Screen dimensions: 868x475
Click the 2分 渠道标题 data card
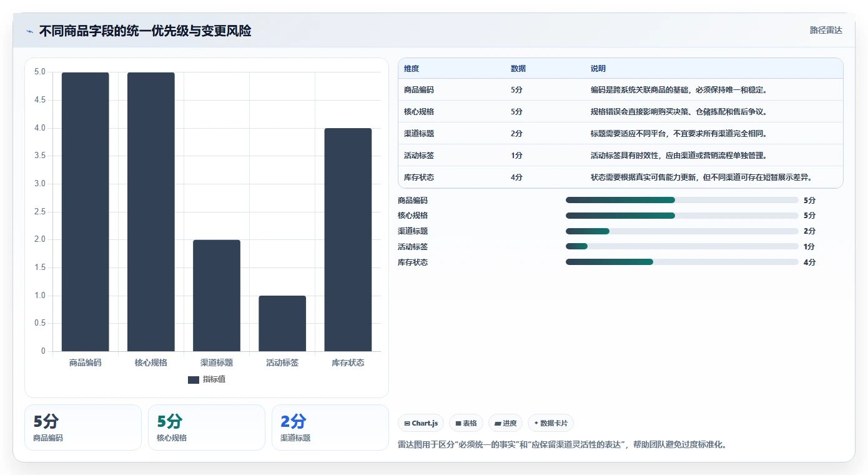(330, 427)
